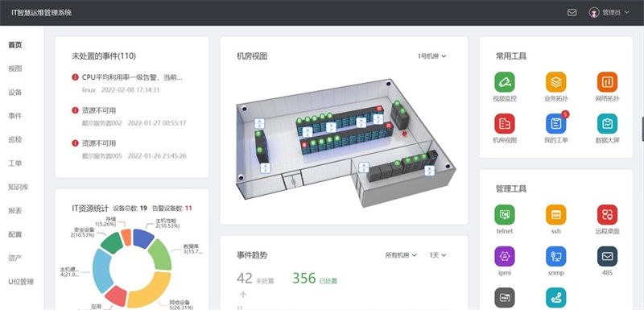Open the 视频监控 video monitoring tool
Image resolution: width=644 pixels, height=310 pixels.
(x=505, y=82)
